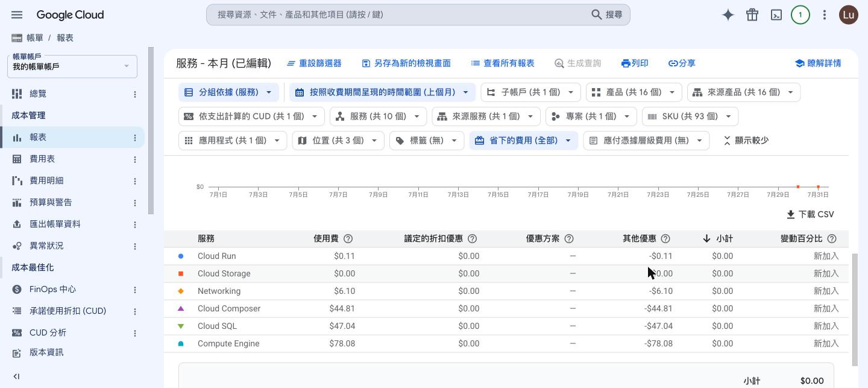
Task: Show help for 優惠方案 column
Action: tap(569, 239)
